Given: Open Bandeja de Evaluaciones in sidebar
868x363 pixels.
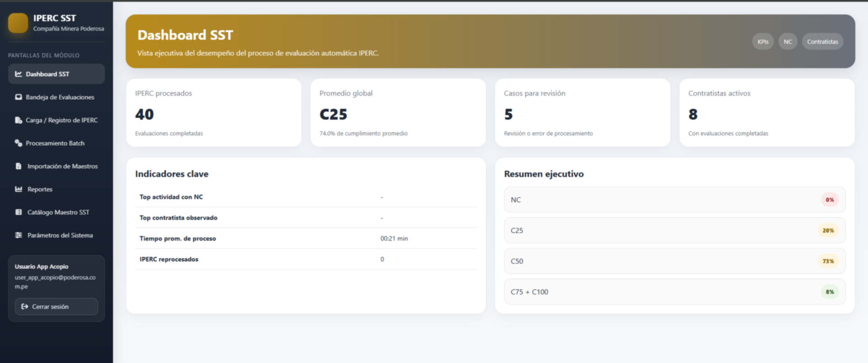Looking at the screenshot, I should point(57,97).
